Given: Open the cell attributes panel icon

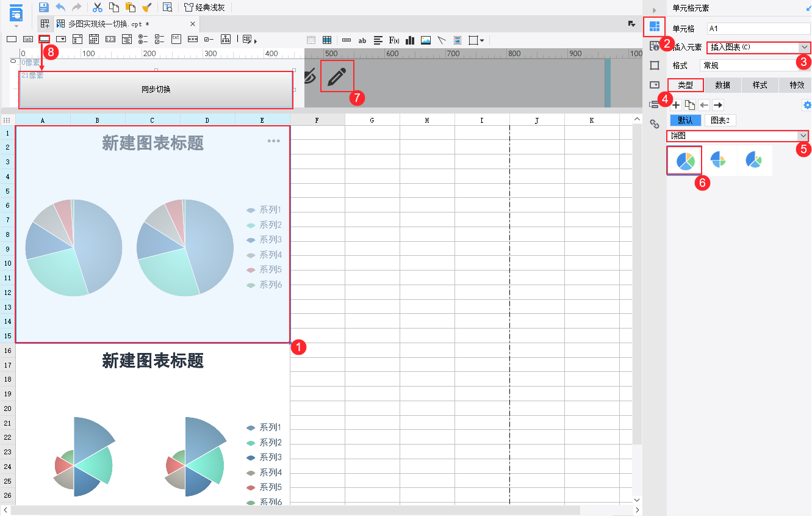Looking at the screenshot, I should 655,46.
